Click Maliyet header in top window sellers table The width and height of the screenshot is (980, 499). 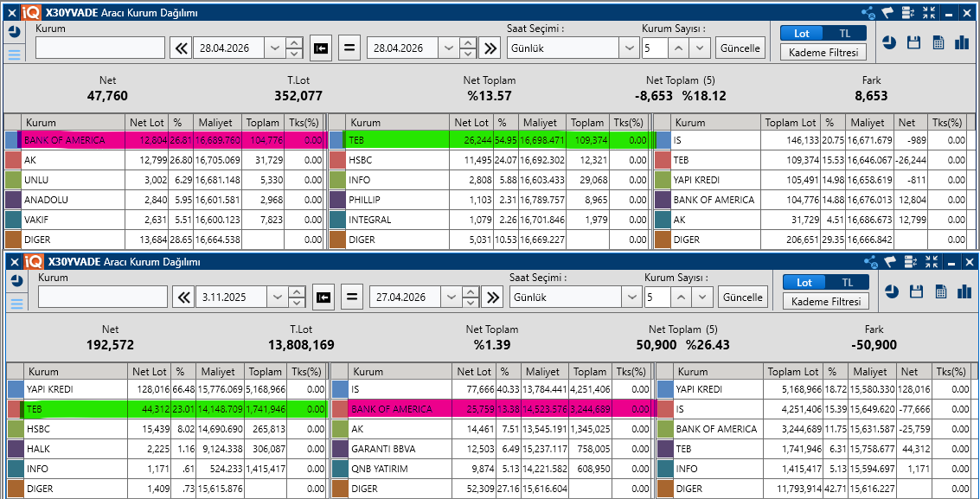tap(540, 123)
